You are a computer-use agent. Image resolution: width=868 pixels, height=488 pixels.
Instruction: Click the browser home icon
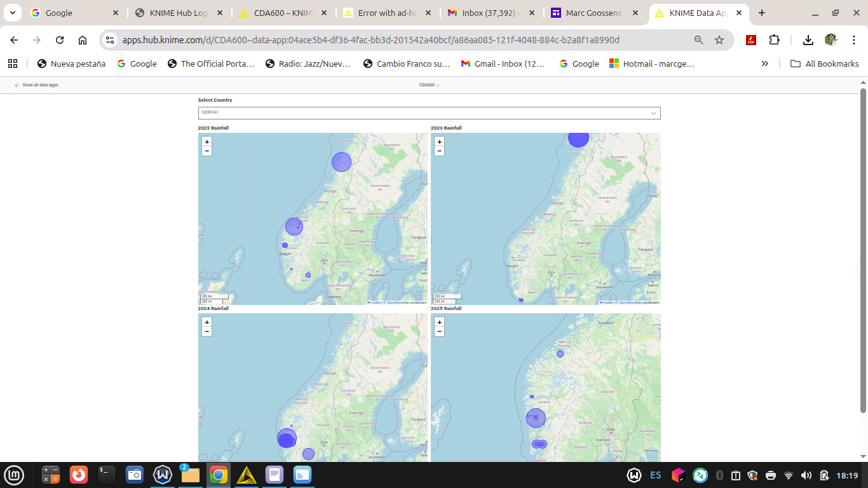83,40
